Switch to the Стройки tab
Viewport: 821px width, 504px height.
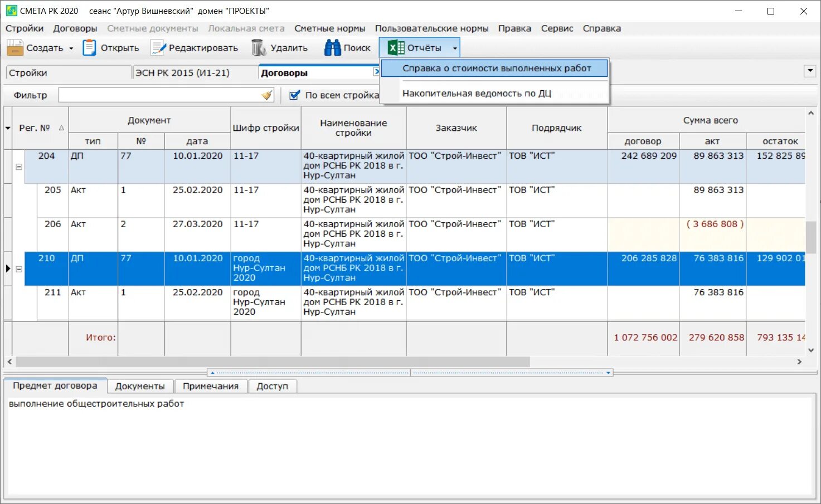(x=69, y=73)
